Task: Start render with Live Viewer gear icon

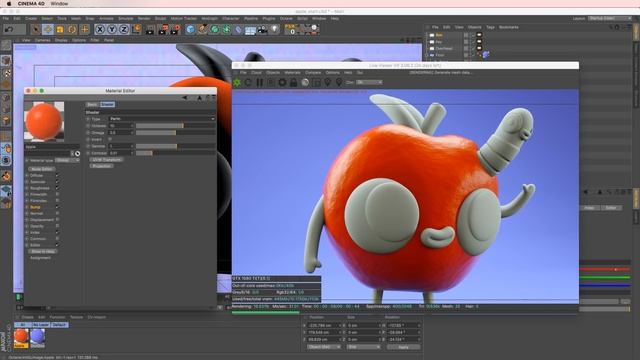Action: (x=237, y=82)
